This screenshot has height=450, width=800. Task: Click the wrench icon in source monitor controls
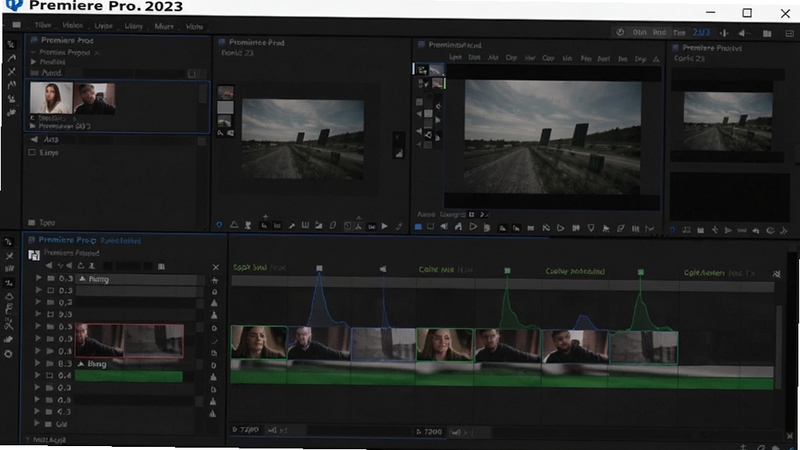tap(292, 226)
